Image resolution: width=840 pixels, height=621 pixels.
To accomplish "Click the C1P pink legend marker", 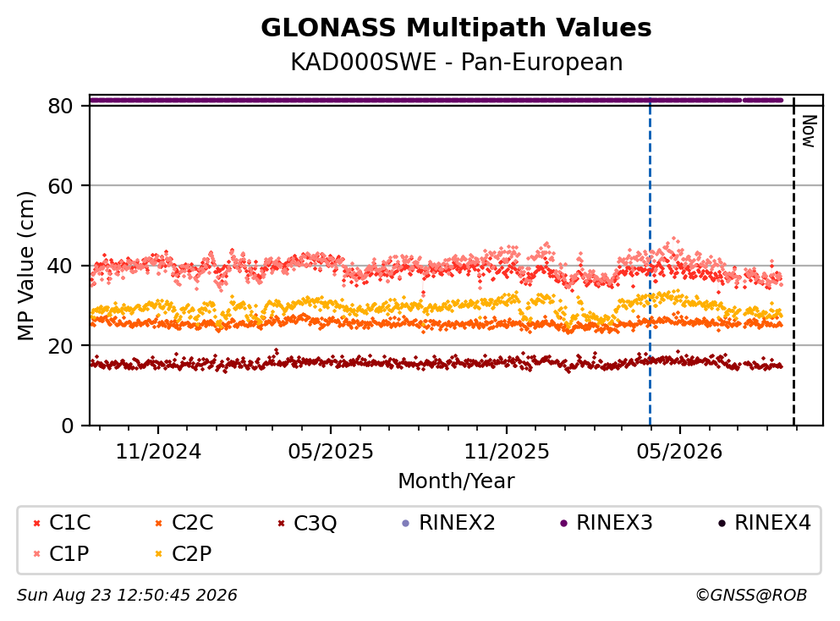I will tap(36, 554).
